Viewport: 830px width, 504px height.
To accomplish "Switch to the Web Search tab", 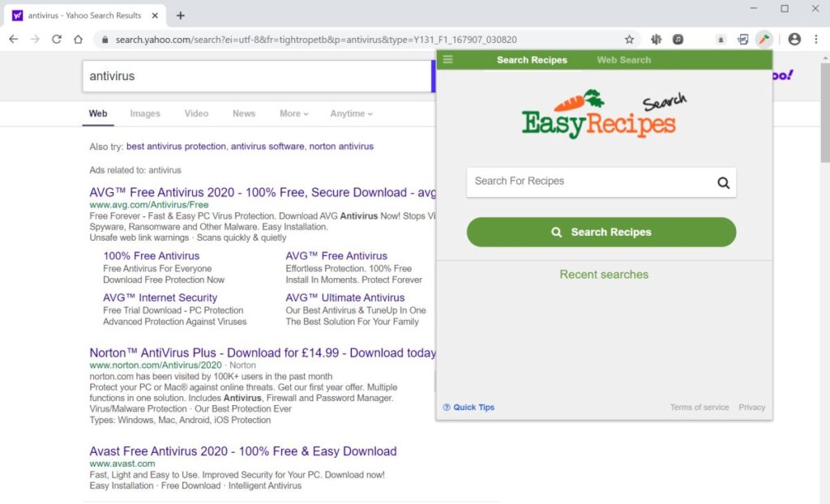I will pos(623,59).
